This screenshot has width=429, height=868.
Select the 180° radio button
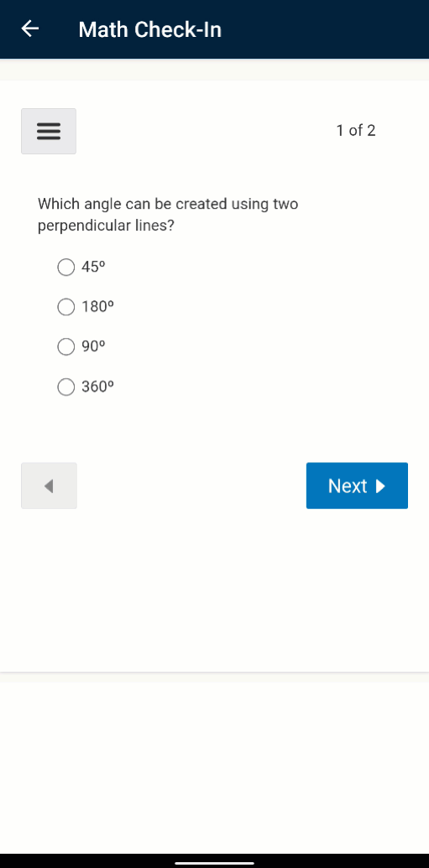(x=66, y=307)
